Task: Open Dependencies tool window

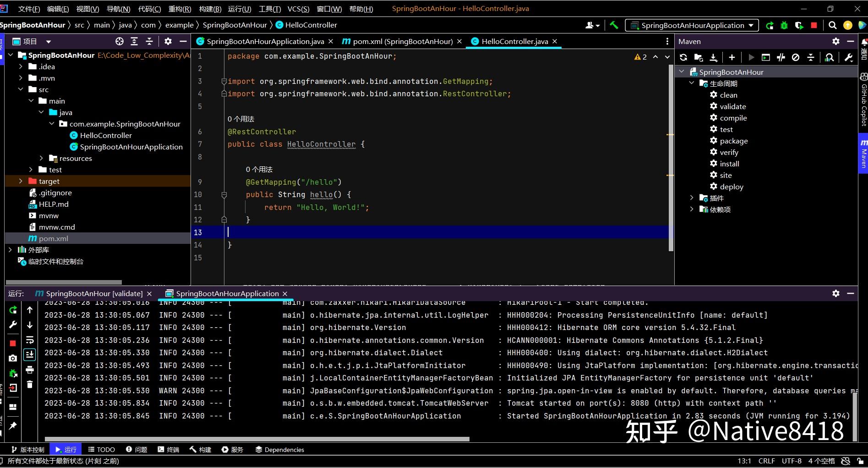Action: [279, 450]
